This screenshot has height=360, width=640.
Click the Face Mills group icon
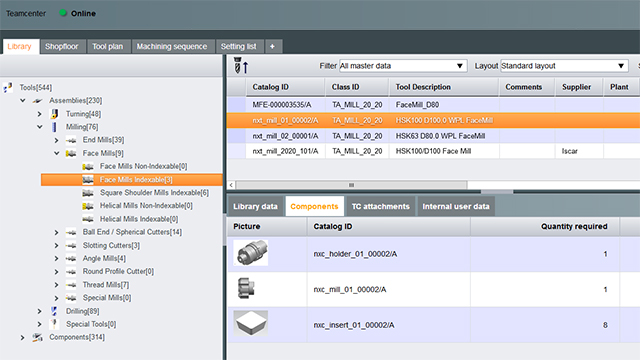pyautogui.click(x=71, y=153)
